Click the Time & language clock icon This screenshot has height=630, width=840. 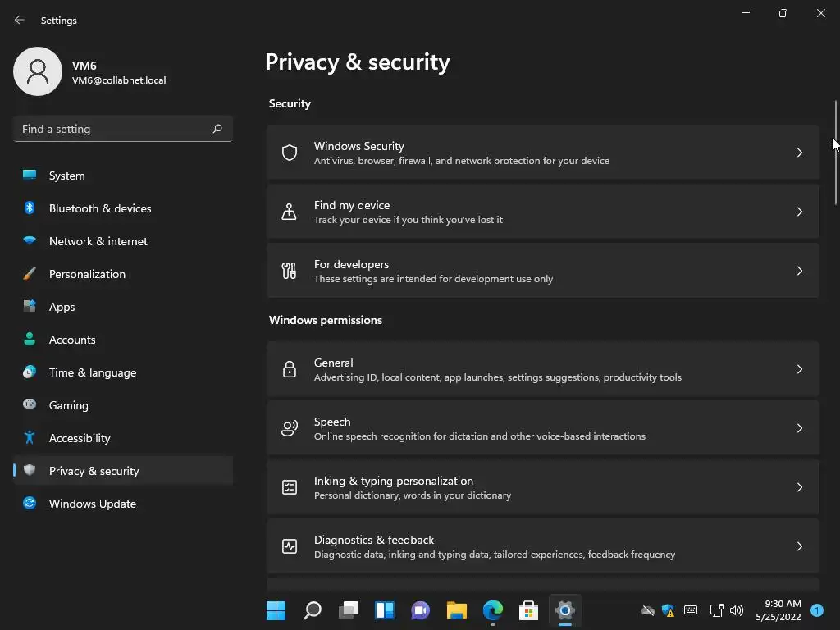click(x=30, y=372)
